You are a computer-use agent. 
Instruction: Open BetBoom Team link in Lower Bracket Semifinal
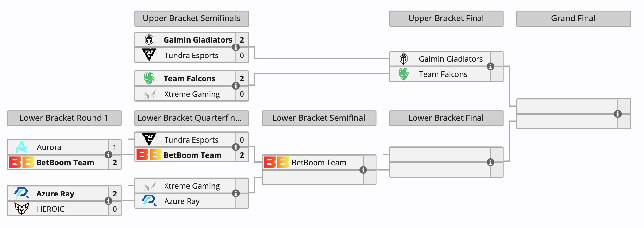pos(319,163)
